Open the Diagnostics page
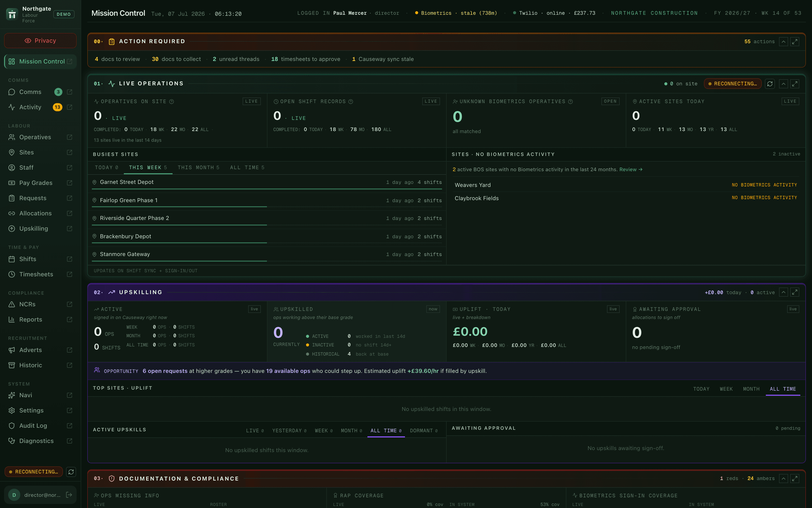812x508 pixels. (x=36, y=441)
